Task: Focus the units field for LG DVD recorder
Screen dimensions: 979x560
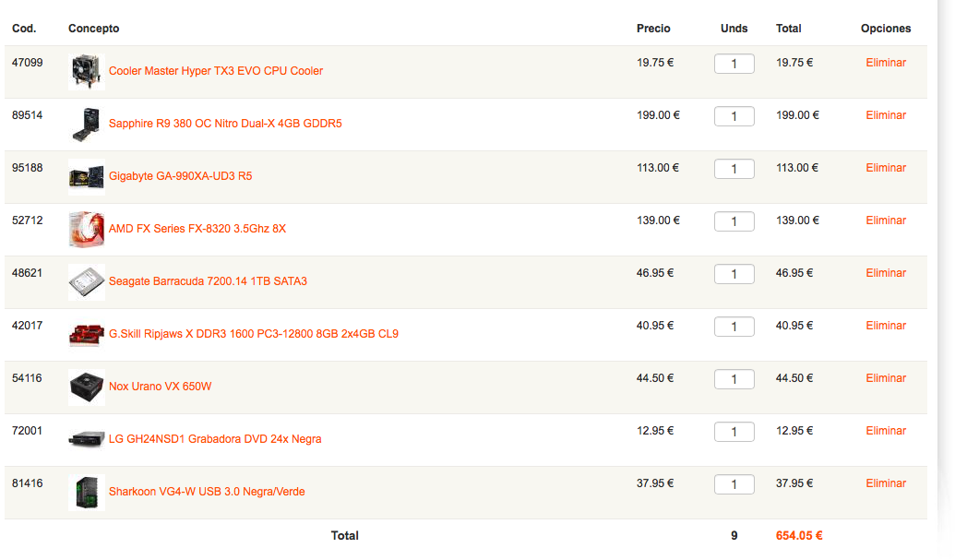Action: pyautogui.click(x=734, y=432)
